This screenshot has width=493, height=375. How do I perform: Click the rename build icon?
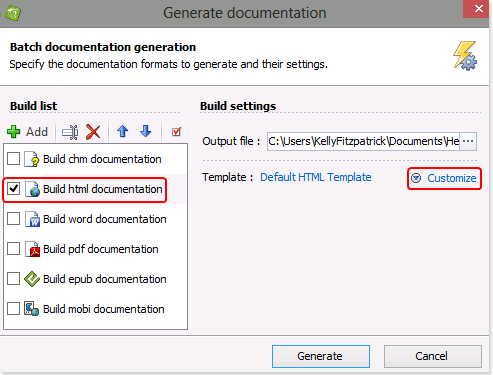[70, 132]
